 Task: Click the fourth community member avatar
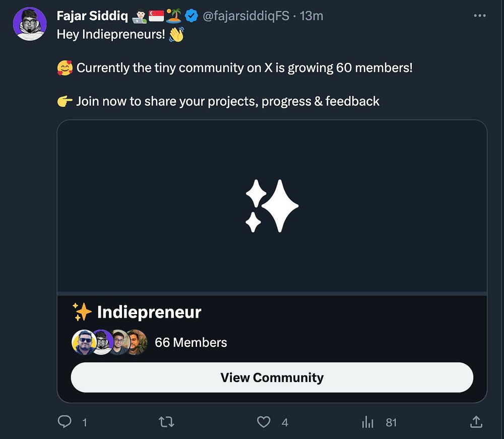(x=137, y=342)
